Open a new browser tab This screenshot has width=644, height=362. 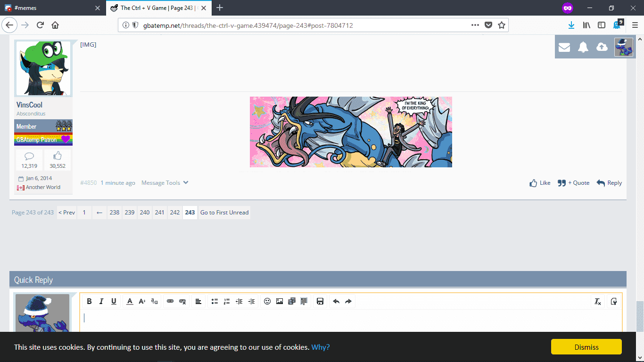(x=220, y=8)
